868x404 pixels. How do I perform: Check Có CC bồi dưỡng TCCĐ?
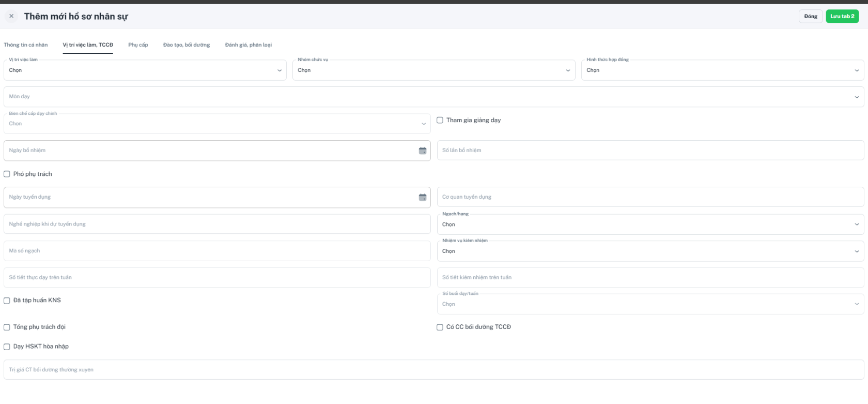[440, 327]
